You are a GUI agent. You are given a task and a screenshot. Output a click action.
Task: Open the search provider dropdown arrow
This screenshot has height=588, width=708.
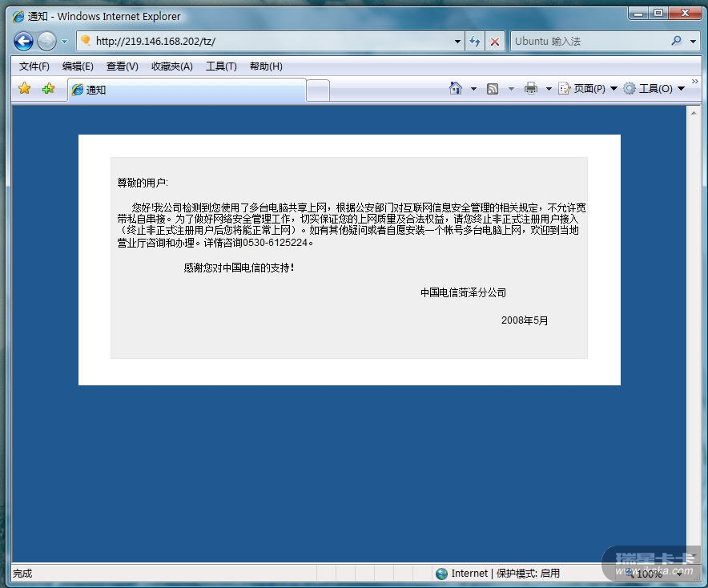(x=693, y=42)
